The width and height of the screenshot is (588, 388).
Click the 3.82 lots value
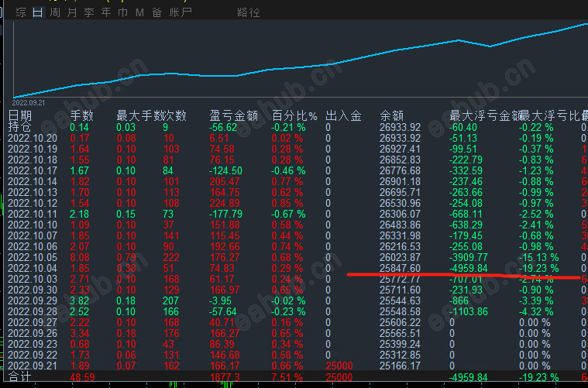[80, 300]
